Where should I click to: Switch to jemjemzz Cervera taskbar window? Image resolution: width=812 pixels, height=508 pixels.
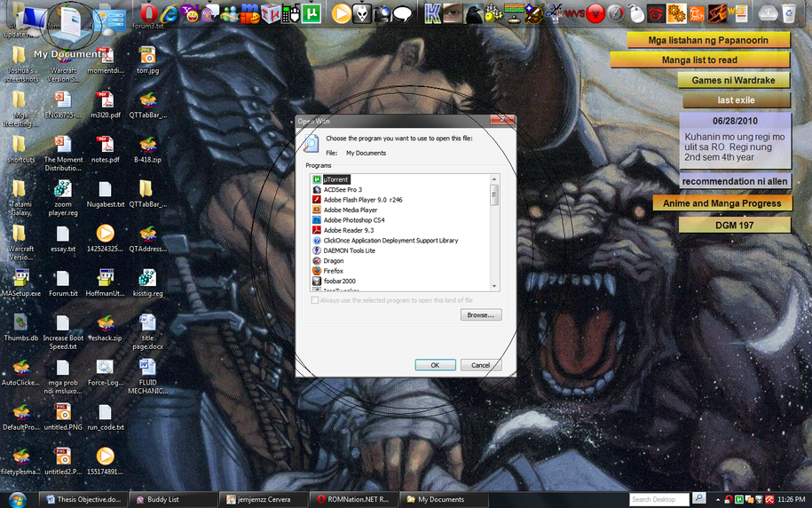[264, 500]
